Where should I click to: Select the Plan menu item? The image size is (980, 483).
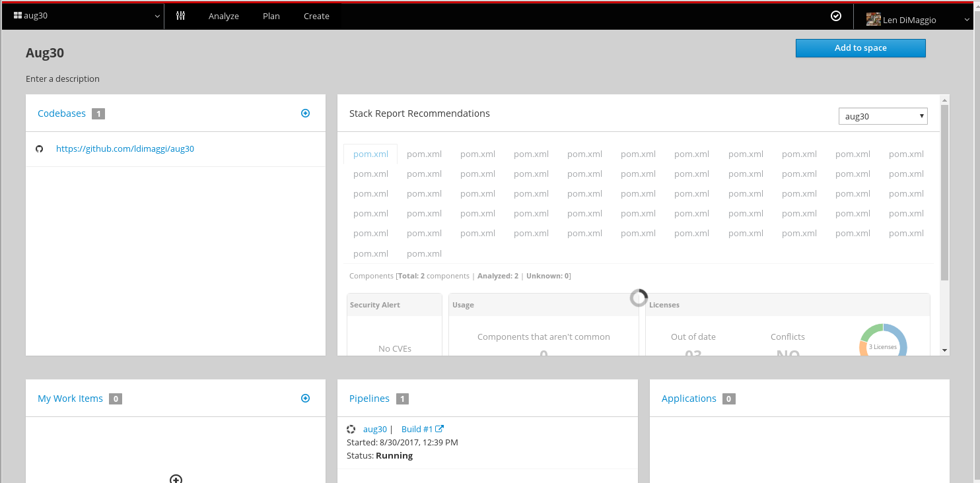[271, 15]
